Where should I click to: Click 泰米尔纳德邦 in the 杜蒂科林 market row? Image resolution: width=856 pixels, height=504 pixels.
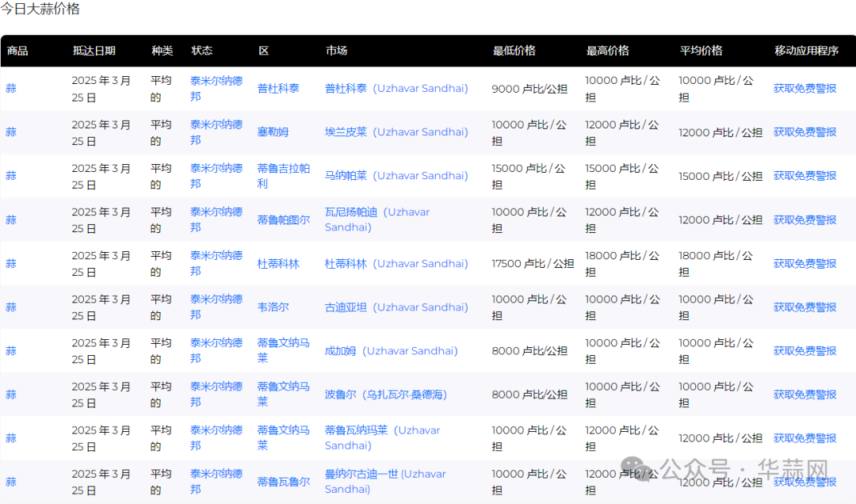(x=216, y=263)
